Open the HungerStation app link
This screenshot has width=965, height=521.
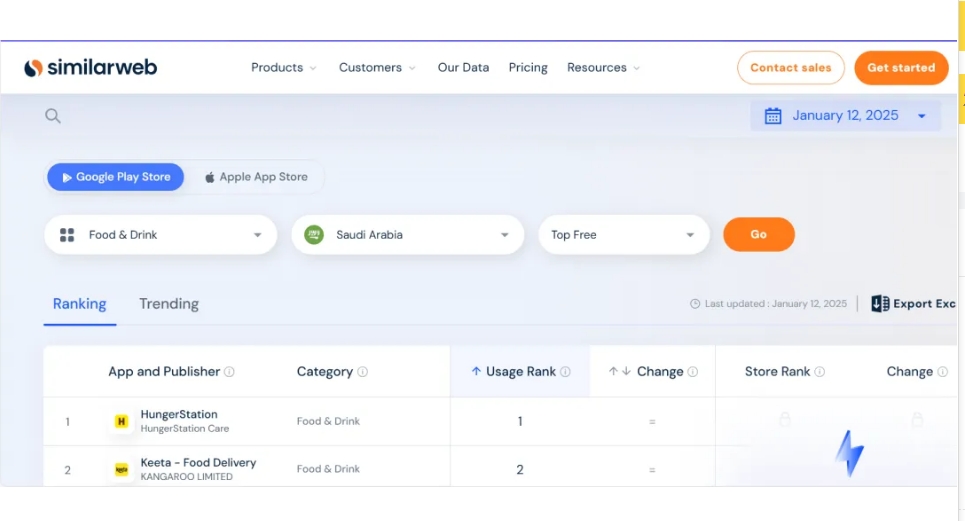click(x=178, y=414)
